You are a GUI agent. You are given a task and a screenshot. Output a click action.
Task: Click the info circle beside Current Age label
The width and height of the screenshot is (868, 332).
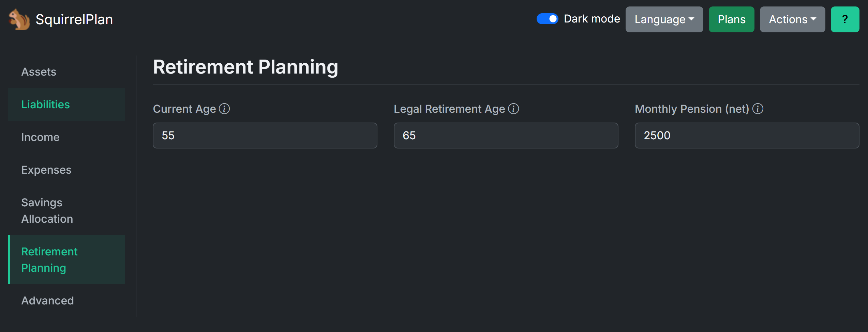click(224, 109)
